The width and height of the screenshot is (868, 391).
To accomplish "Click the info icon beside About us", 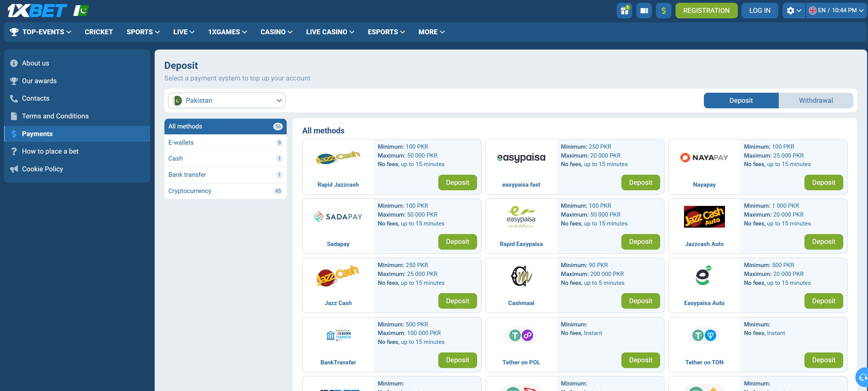I will [14, 63].
